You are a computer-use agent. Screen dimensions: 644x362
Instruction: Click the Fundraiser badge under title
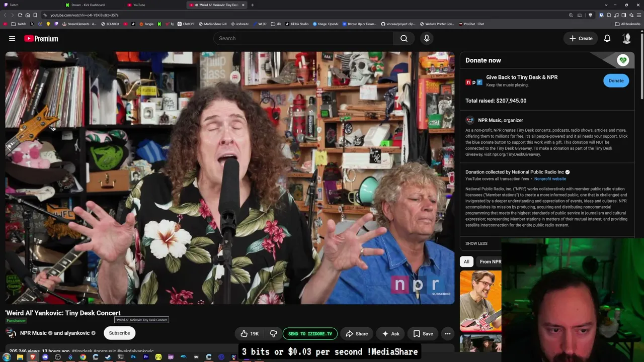pos(16,321)
